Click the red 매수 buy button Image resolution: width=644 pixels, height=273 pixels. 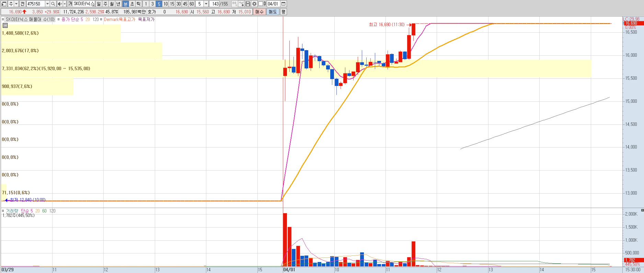pyautogui.click(x=260, y=12)
